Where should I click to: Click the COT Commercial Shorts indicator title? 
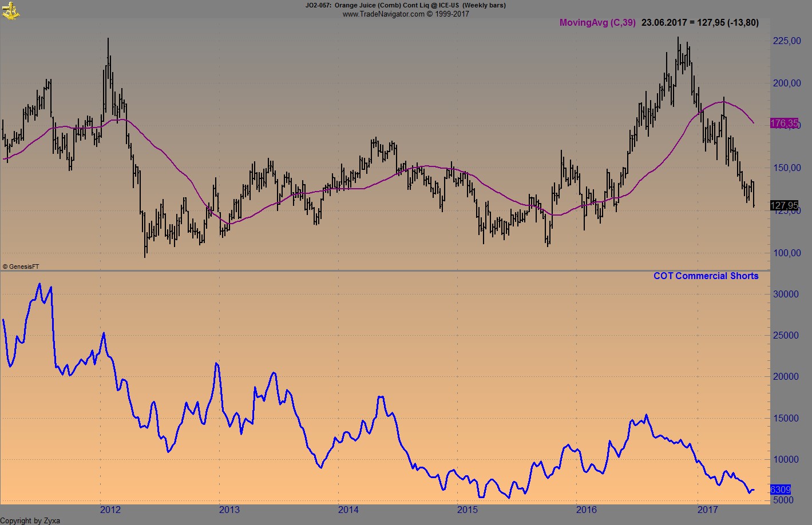[706, 276]
